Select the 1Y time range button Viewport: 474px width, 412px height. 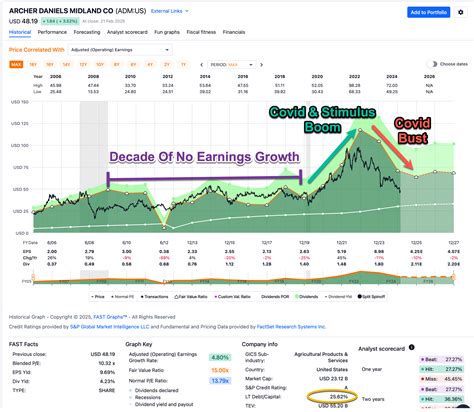[x=183, y=65]
